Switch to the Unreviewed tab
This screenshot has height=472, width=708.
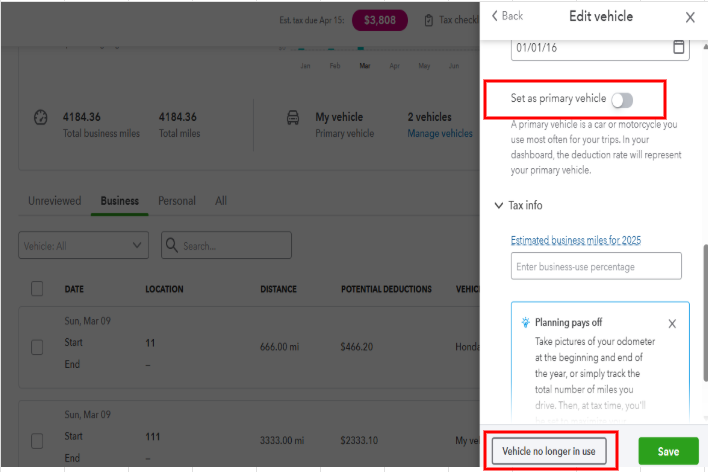(x=55, y=201)
